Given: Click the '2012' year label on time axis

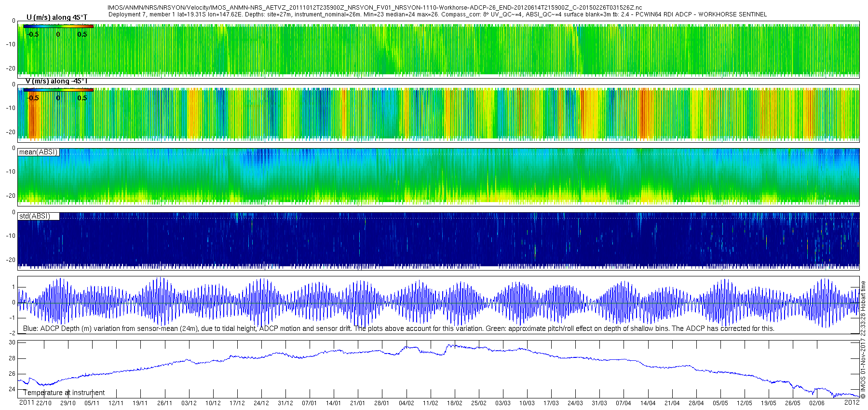Looking at the screenshot, I should click(x=852, y=402).
